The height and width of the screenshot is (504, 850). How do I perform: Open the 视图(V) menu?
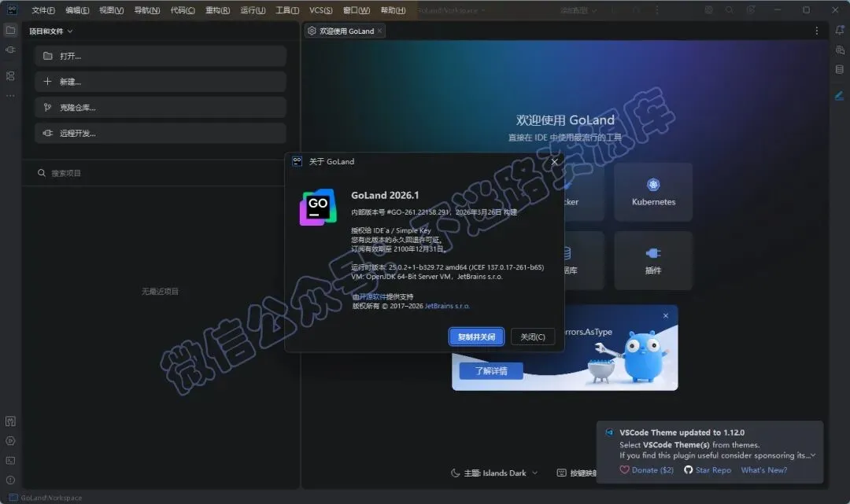[111, 9]
